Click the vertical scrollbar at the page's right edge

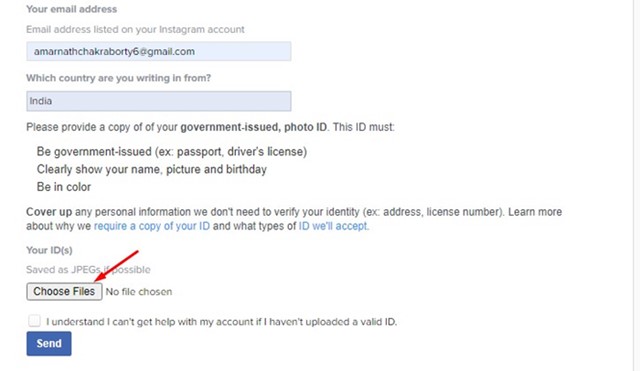coord(637,185)
